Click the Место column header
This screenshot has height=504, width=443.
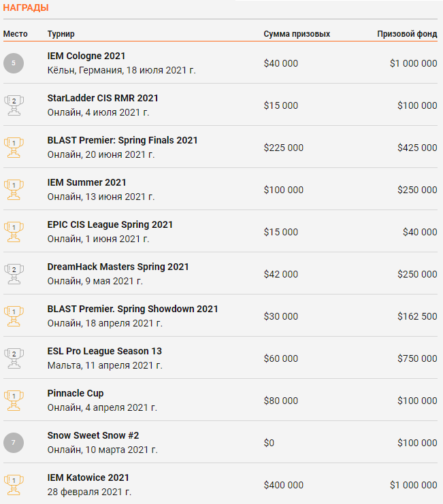16,33
